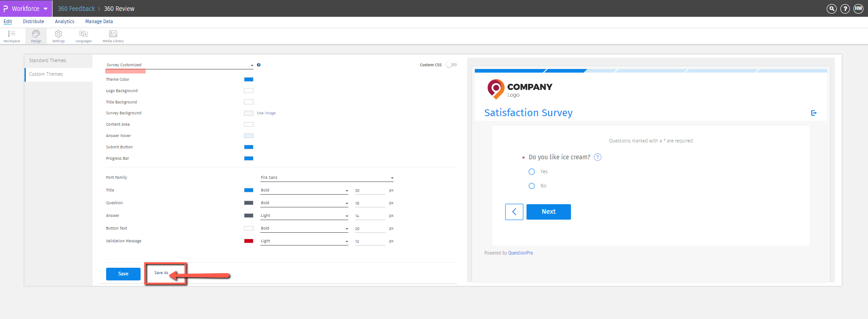The width and height of the screenshot is (868, 319).
Task: Open the QuestionPro link in preview footer
Action: 521,253
